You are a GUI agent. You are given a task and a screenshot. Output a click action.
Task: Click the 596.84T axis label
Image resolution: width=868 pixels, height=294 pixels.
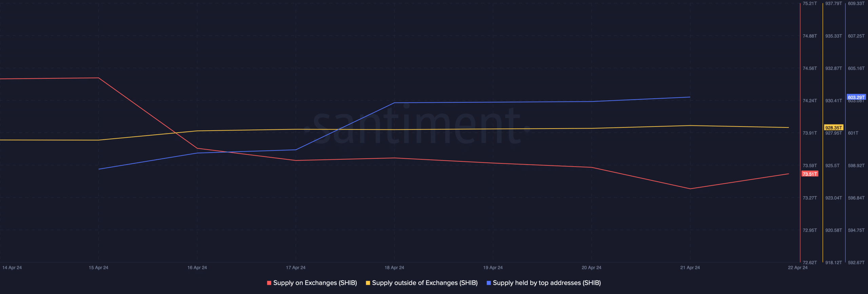coord(856,198)
